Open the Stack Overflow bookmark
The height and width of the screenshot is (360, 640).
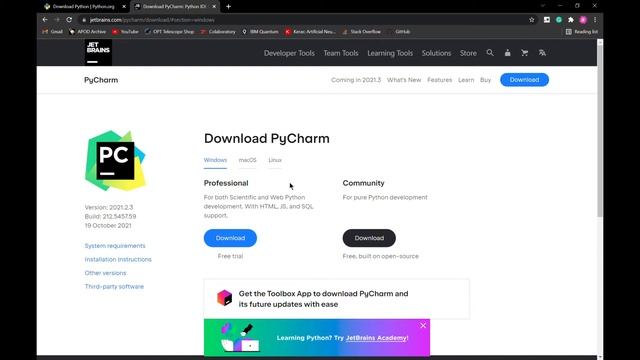(362, 31)
